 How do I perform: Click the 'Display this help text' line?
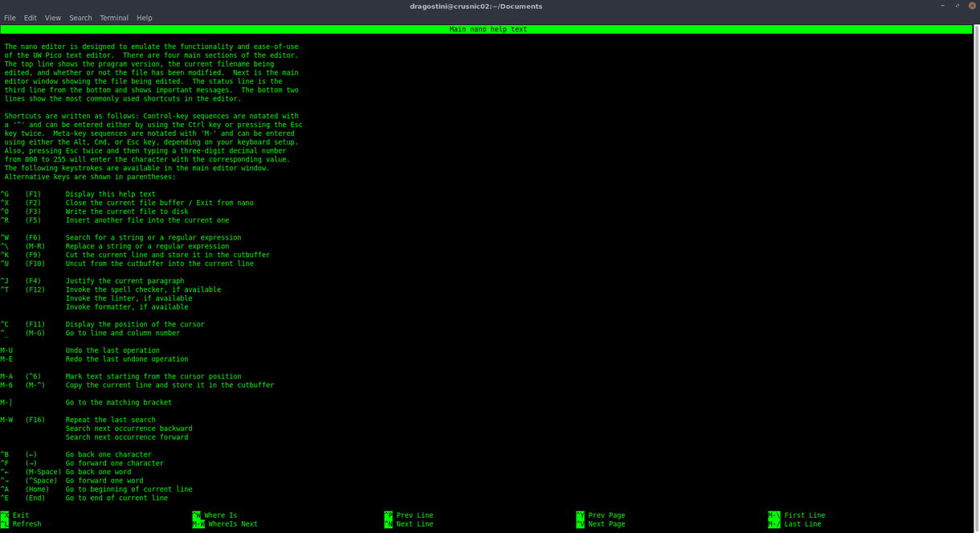pyautogui.click(x=111, y=195)
